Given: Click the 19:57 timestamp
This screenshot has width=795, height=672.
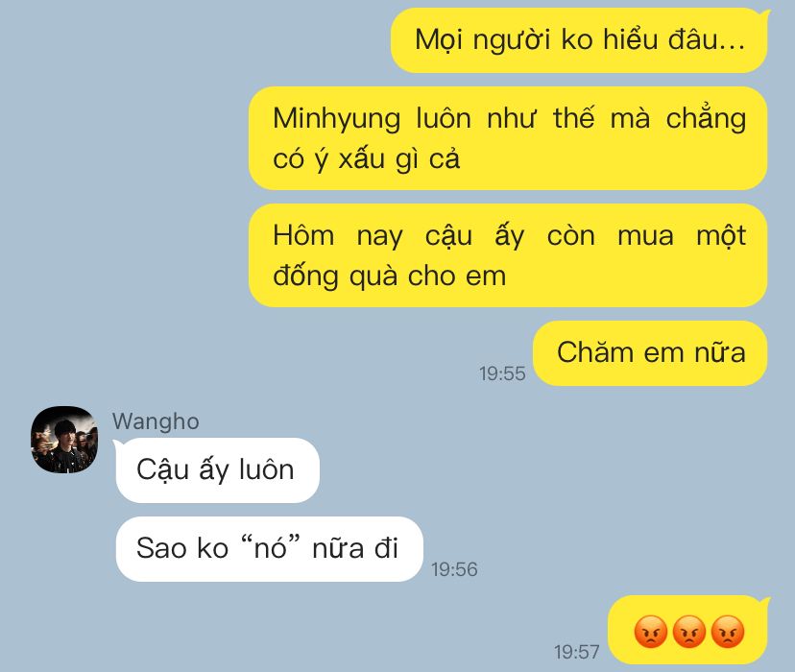Looking at the screenshot, I should click(576, 652).
